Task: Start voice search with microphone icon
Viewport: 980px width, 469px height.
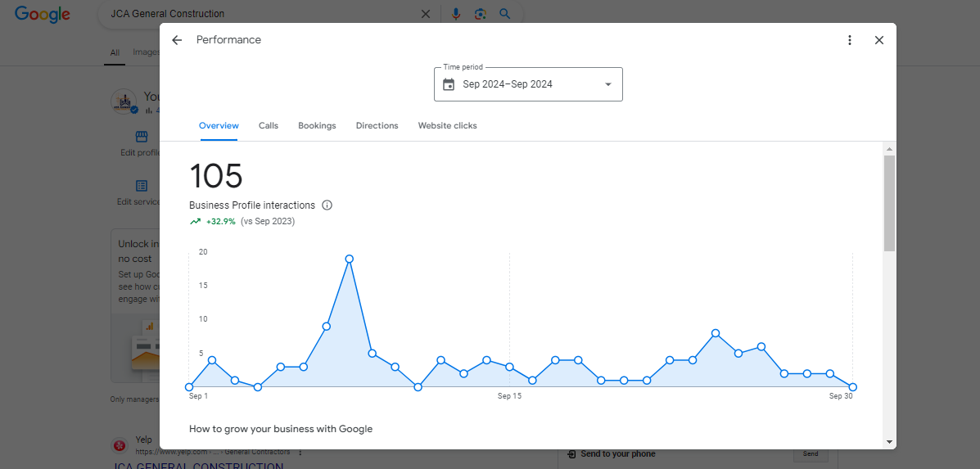Action: [x=456, y=14]
